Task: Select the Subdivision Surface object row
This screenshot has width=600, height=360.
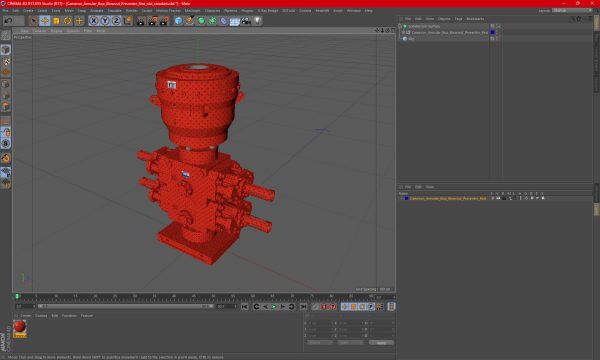Action: 424,26
